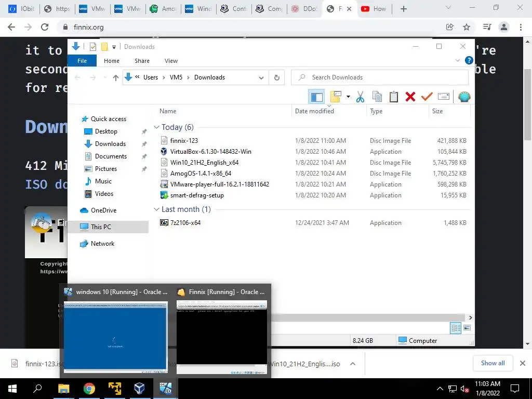This screenshot has width=532, height=399.
Task: Click Show all downloads button in Chrome
Action: tap(493, 363)
